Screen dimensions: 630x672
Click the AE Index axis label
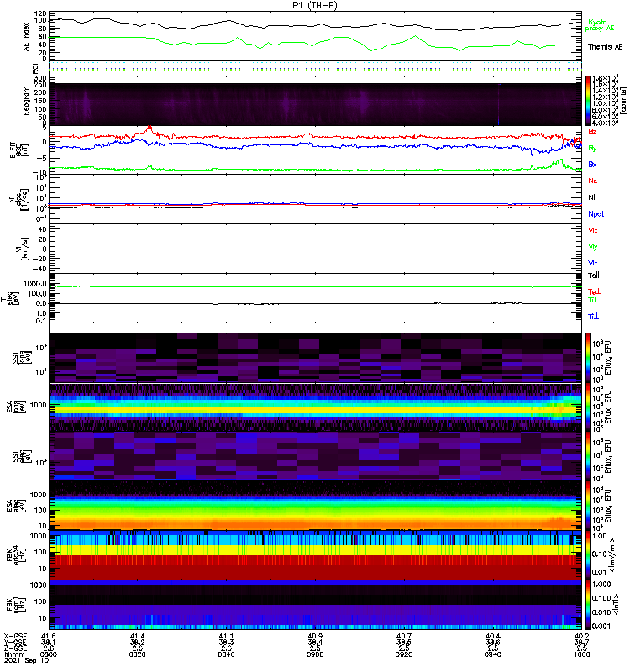click(x=27, y=37)
